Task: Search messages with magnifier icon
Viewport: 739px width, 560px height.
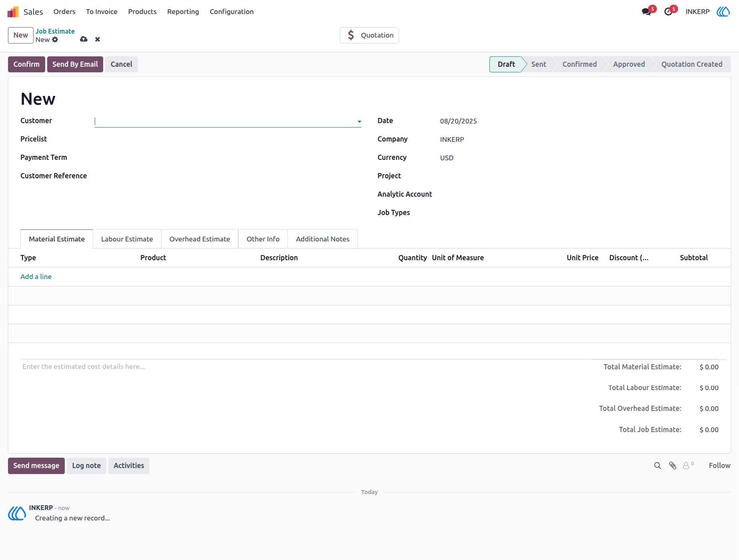Action: 657,466
